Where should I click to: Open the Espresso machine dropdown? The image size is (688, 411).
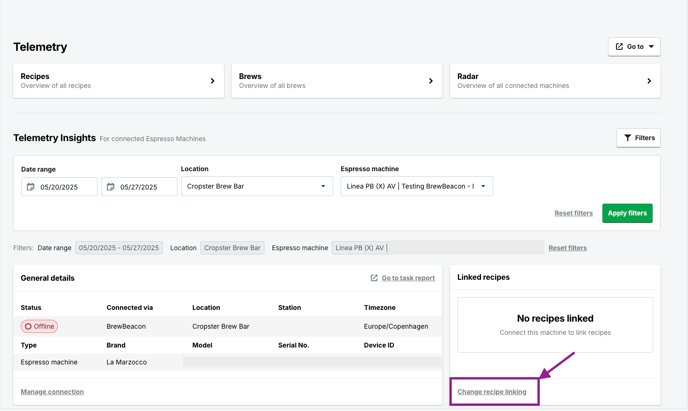(416, 186)
